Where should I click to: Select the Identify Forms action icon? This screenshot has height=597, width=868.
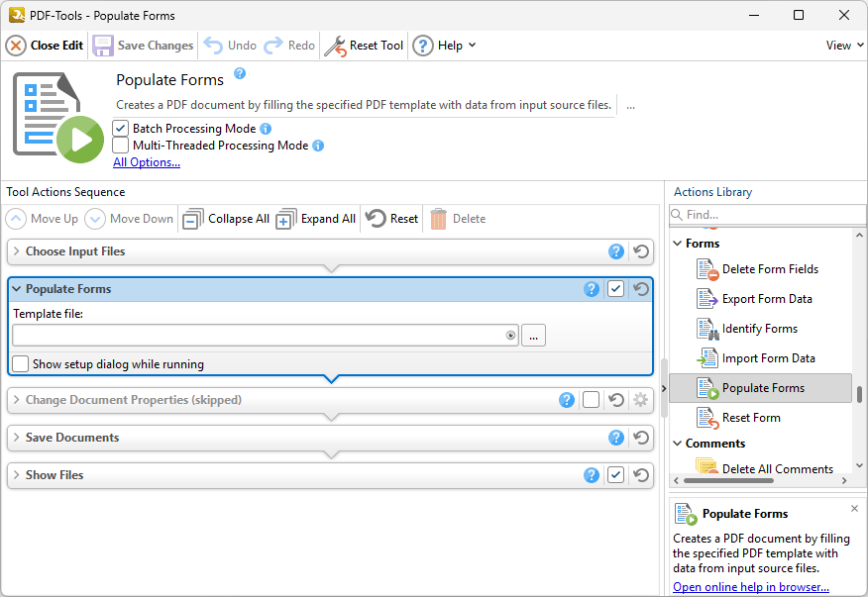[x=706, y=328]
